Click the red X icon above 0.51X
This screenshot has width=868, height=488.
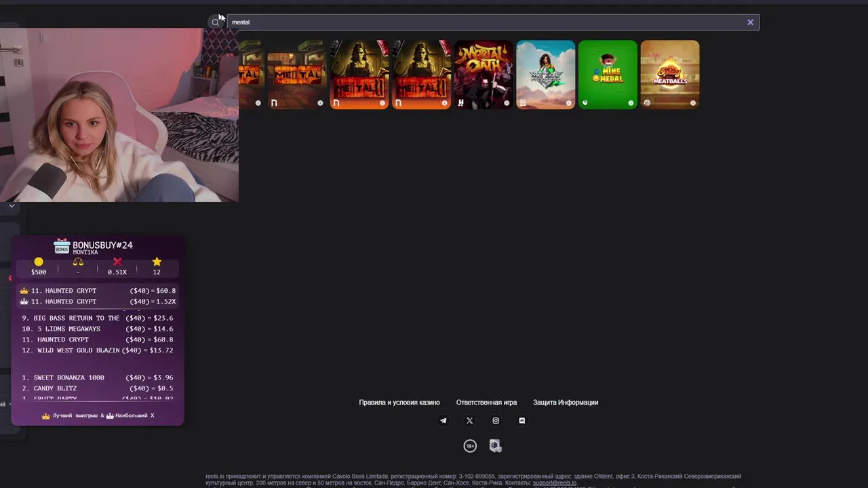(117, 262)
